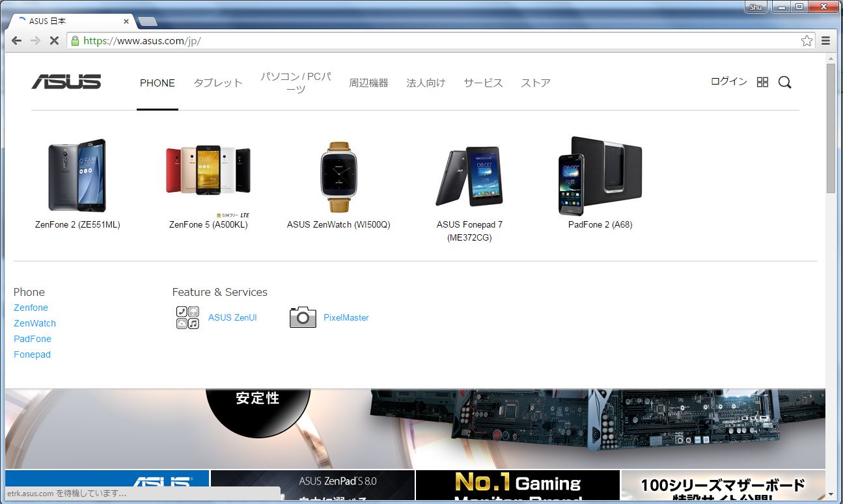The width and height of the screenshot is (843, 504).
Task: Open the ストア navigation menu
Action: 536,83
